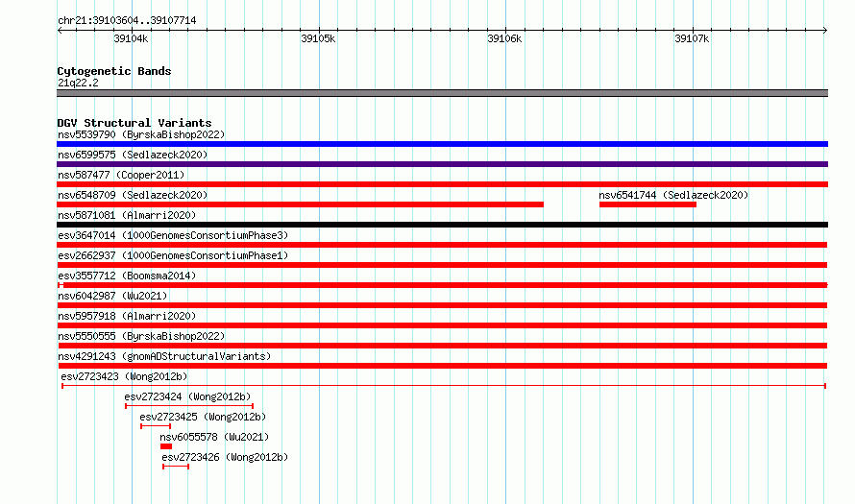Click the ruler's right arrow end
Viewport: 855px width, 504px height.
point(825,31)
